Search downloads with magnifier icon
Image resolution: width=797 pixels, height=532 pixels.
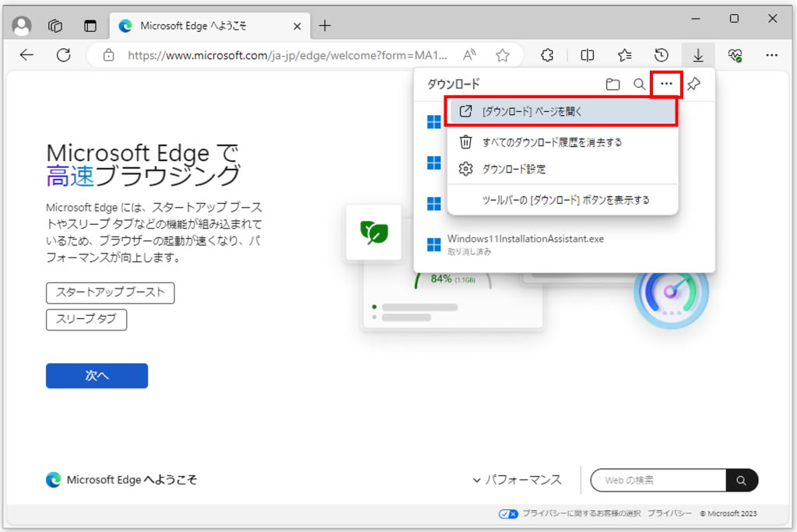(639, 84)
